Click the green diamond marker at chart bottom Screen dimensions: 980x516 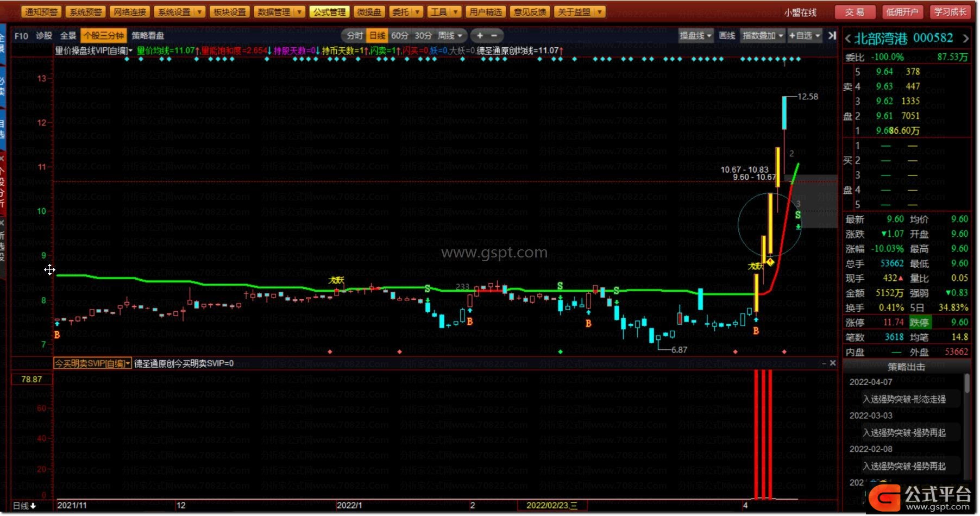click(x=561, y=352)
